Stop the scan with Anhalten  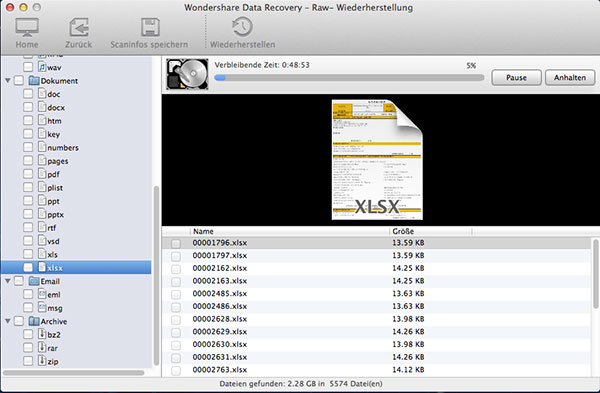(x=570, y=78)
